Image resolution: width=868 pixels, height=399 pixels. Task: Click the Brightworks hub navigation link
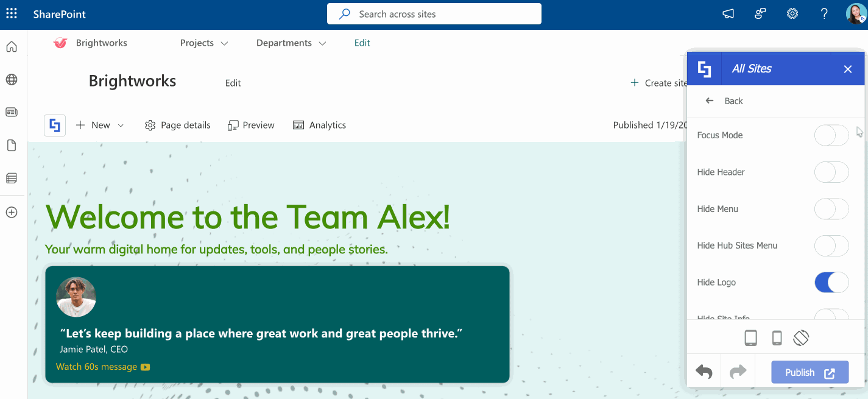coord(101,43)
